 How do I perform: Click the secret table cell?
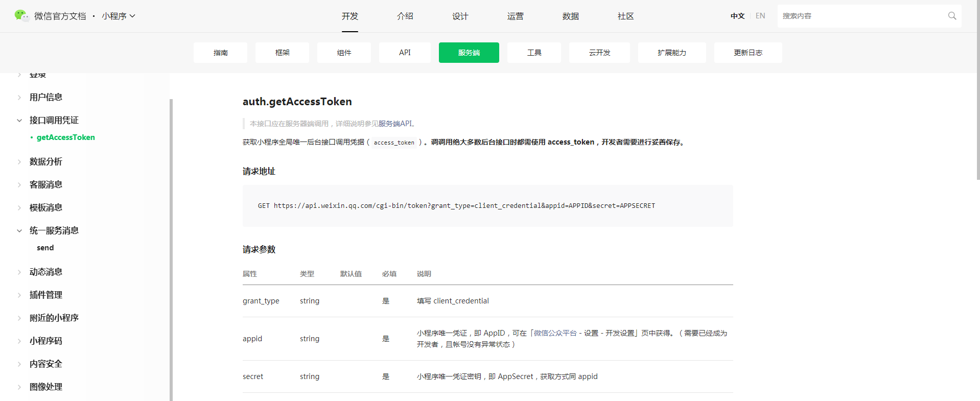253,376
